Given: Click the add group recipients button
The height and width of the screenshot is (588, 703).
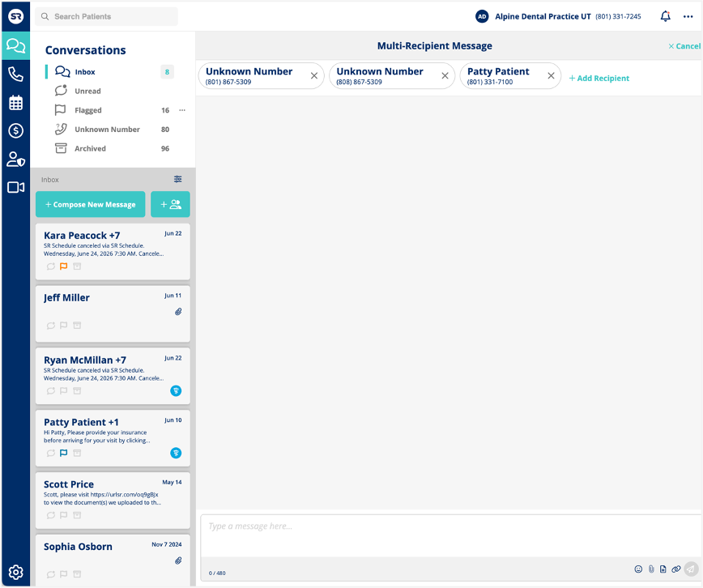Looking at the screenshot, I should (x=170, y=205).
